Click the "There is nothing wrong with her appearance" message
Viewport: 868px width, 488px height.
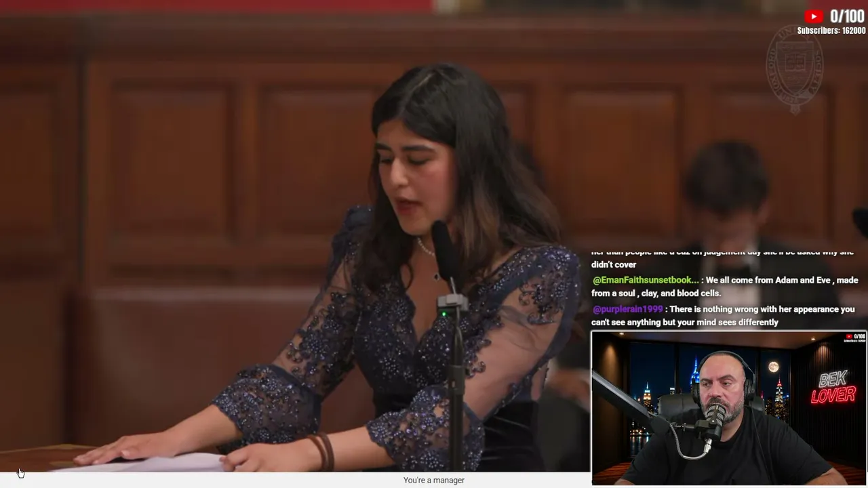[x=723, y=316]
